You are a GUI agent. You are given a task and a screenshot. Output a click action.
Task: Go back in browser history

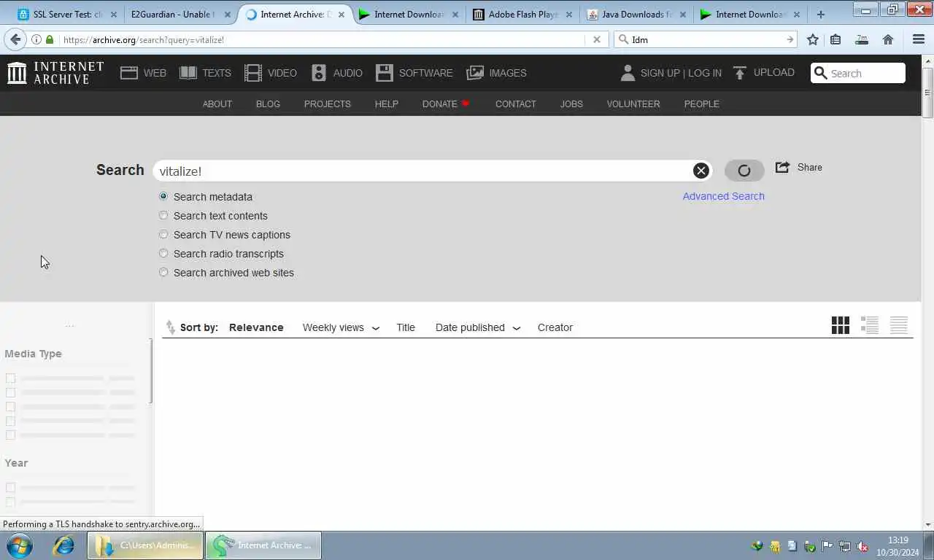pos(15,39)
